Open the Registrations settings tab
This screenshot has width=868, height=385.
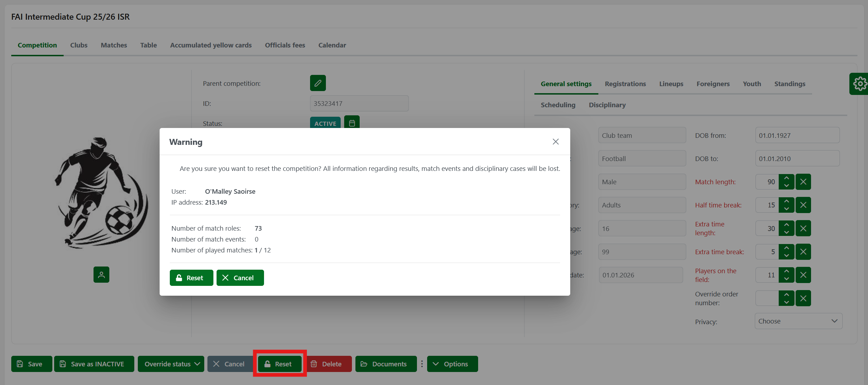point(625,84)
